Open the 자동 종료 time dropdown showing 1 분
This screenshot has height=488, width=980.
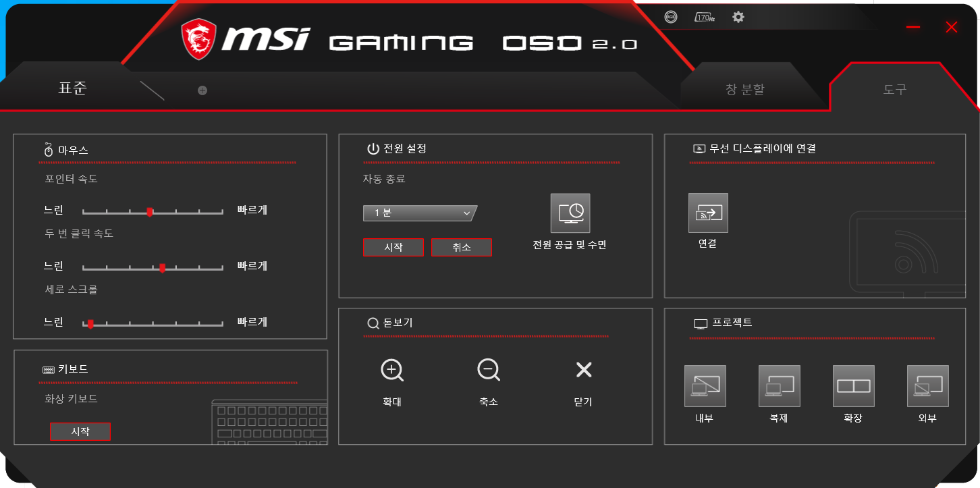pyautogui.click(x=418, y=213)
